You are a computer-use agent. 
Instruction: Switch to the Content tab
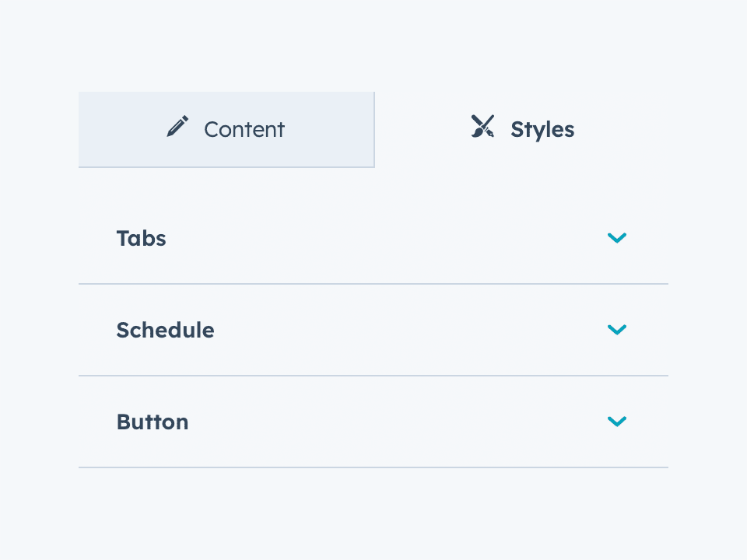pos(226,129)
